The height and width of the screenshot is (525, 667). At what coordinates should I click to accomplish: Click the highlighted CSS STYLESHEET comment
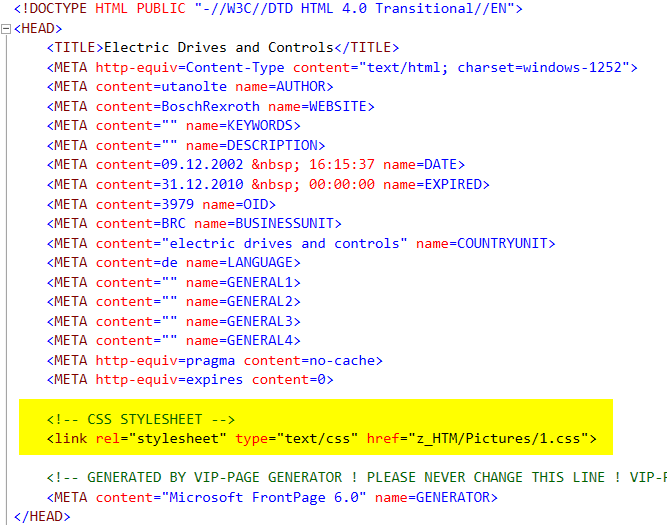point(139,419)
